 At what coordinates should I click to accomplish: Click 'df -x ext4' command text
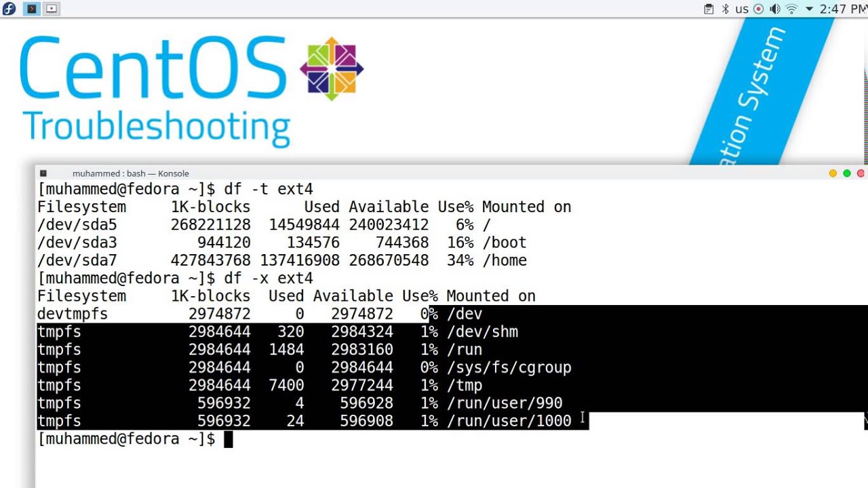coord(269,279)
